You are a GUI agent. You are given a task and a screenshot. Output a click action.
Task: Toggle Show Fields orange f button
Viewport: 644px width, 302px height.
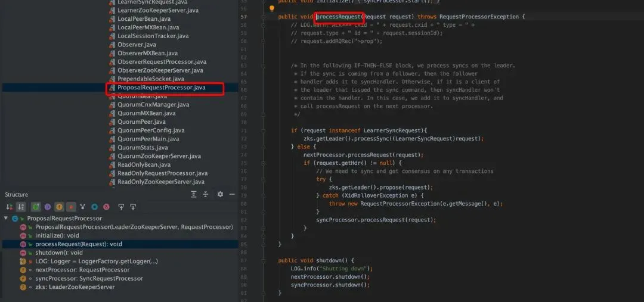pos(59,207)
